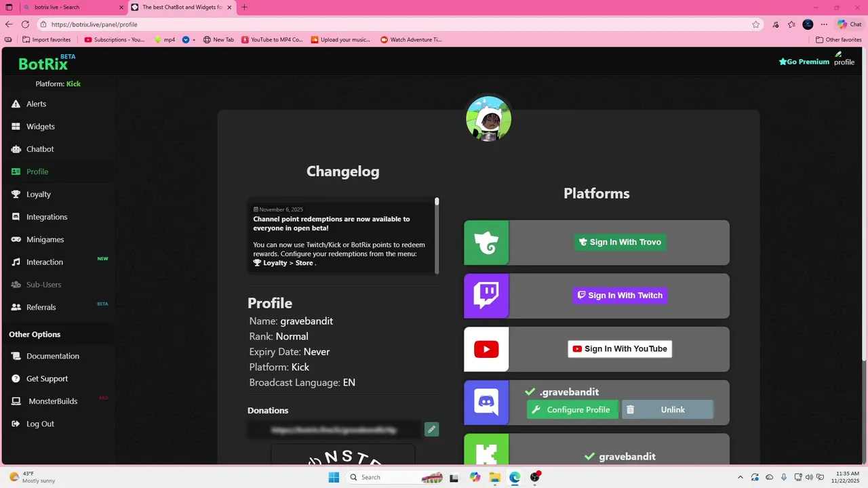Open the browser favorites list icon
This screenshot has height=488, width=868.
791,24
